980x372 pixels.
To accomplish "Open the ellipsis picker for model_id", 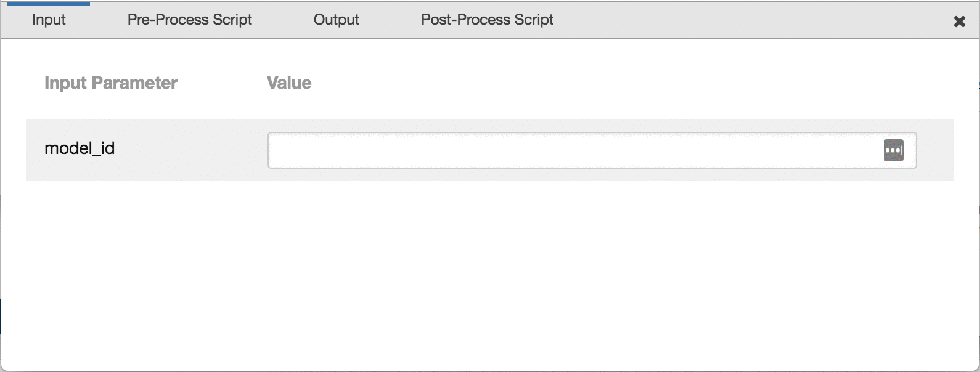I will click(x=893, y=150).
